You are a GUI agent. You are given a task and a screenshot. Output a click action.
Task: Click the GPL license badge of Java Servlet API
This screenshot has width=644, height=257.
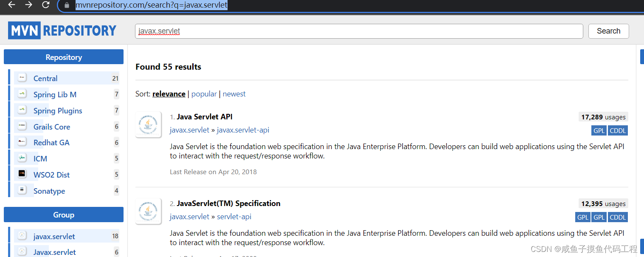(599, 130)
